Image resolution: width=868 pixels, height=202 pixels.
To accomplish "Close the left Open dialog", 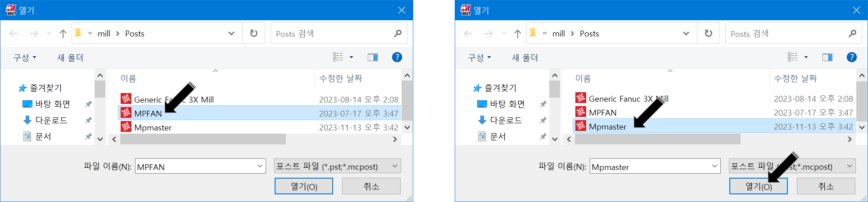I will click(402, 10).
